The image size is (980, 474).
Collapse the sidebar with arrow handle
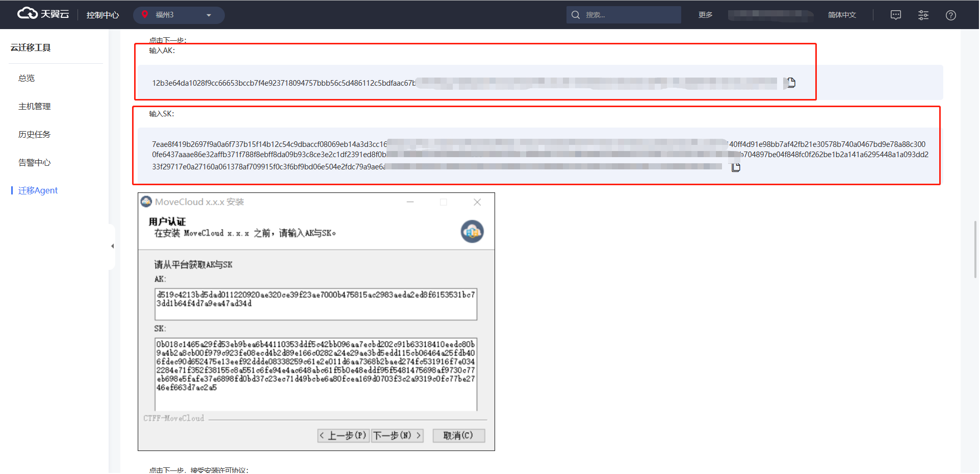point(112,246)
